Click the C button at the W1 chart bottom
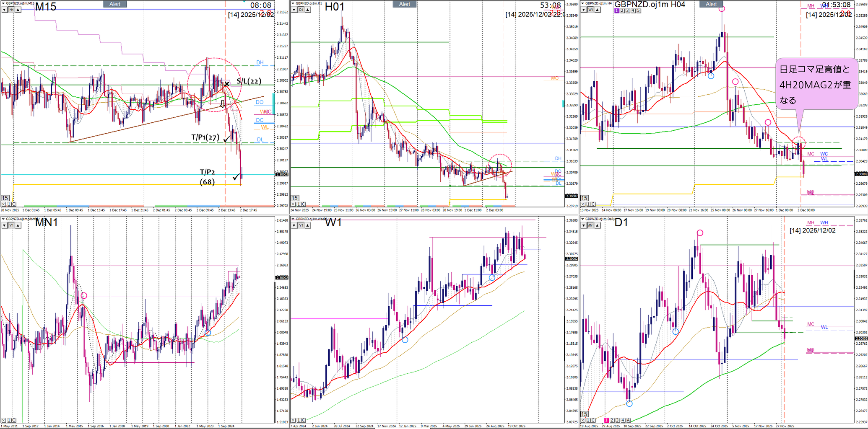The width and height of the screenshot is (868, 429). coord(304,420)
